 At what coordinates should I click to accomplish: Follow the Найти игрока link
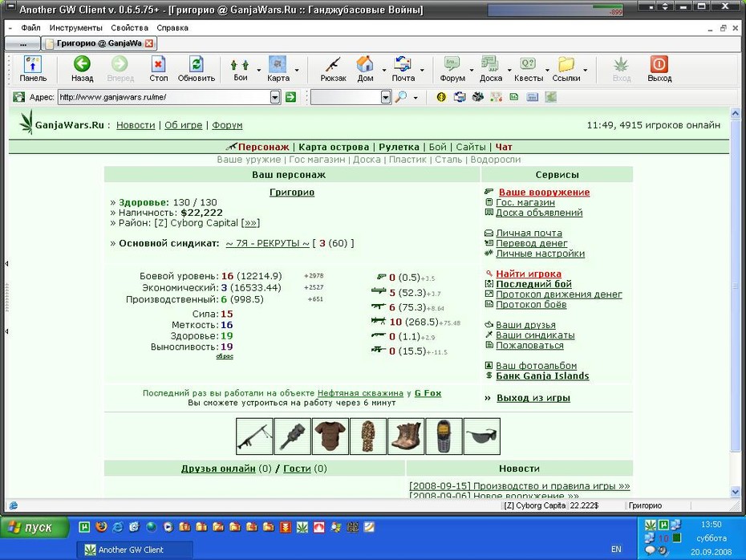(529, 274)
